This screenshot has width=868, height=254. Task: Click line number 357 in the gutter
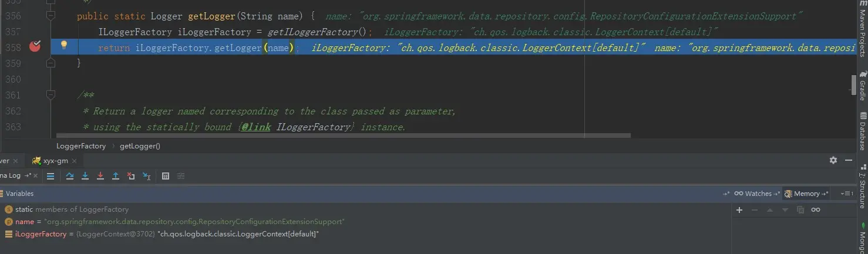pyautogui.click(x=13, y=32)
